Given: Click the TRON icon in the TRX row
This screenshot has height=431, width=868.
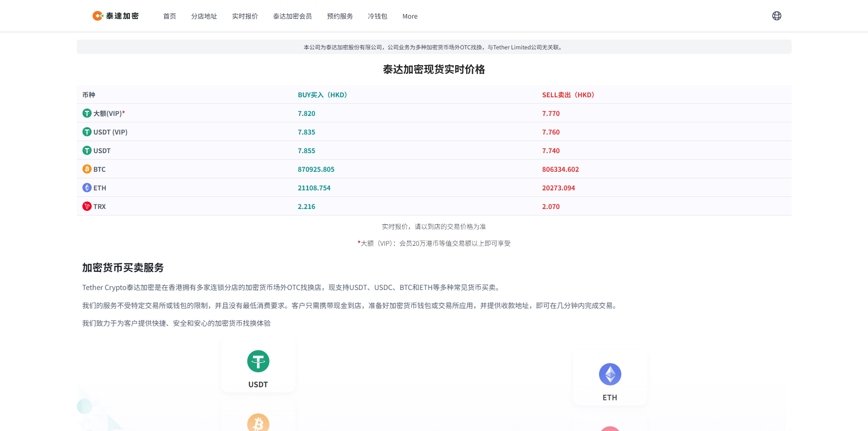Looking at the screenshot, I should tap(87, 206).
